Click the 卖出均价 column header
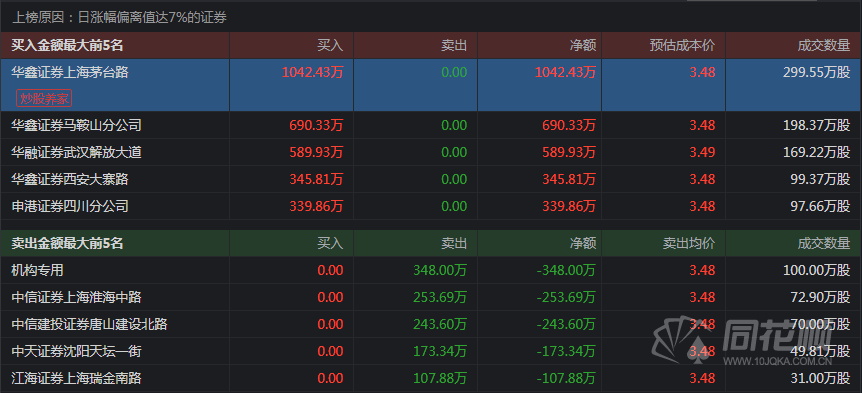Image resolution: width=862 pixels, height=393 pixels. coord(689,243)
